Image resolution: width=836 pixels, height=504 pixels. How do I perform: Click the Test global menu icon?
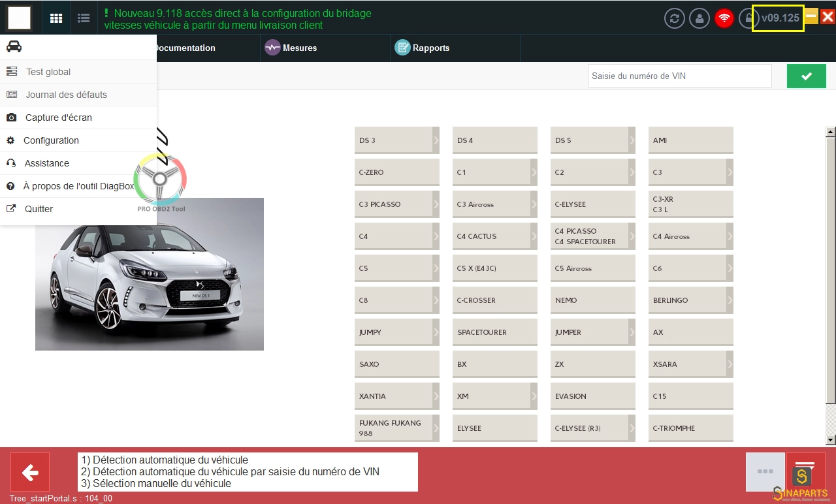[x=12, y=72]
